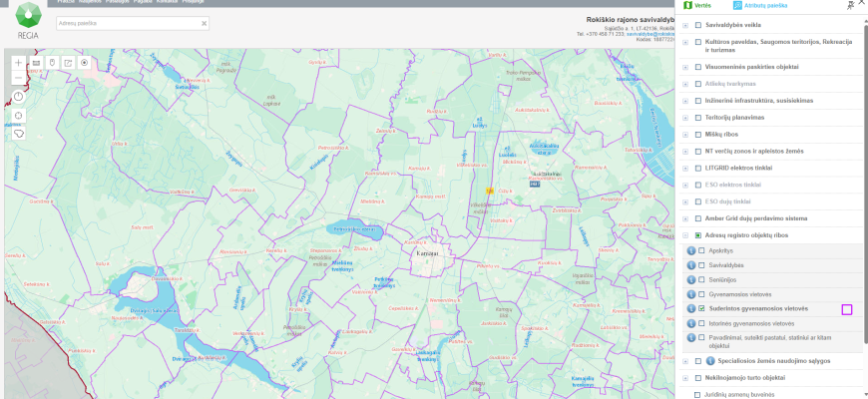
Task: Switch to the Vertės tab
Action: coord(697,6)
